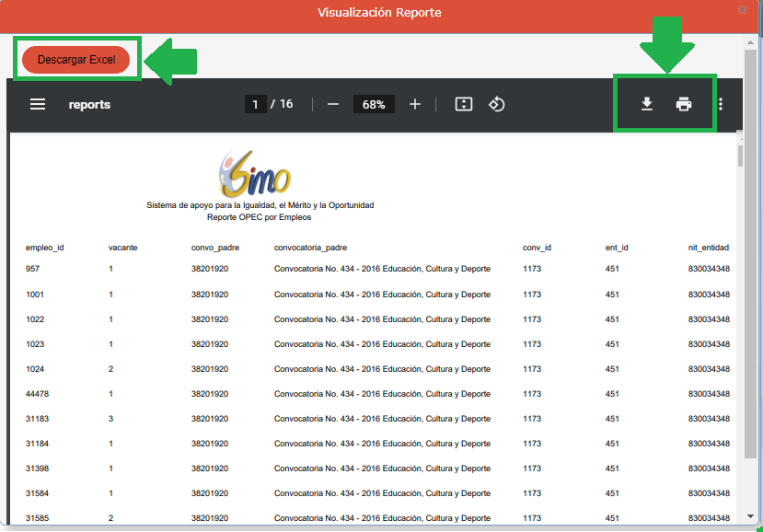Click the SIMO logo in the report
This screenshot has height=532, width=763.
pyautogui.click(x=255, y=173)
